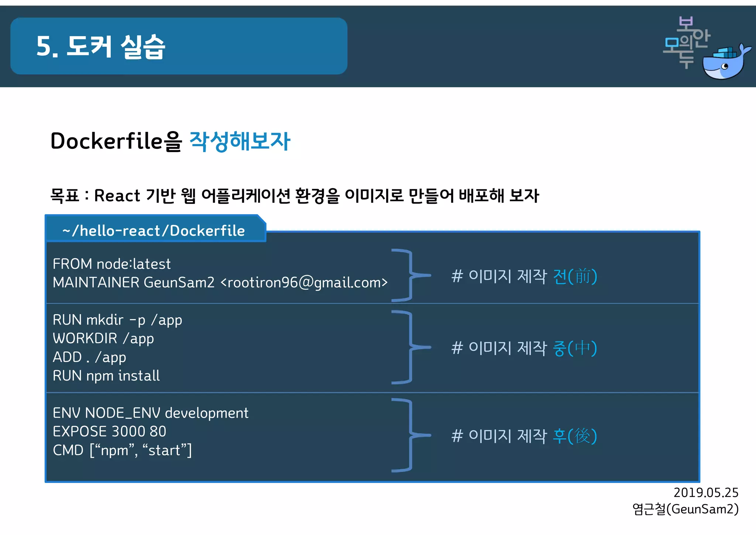
Task: Select the line 'RUN npm install'
Action: coord(106,376)
